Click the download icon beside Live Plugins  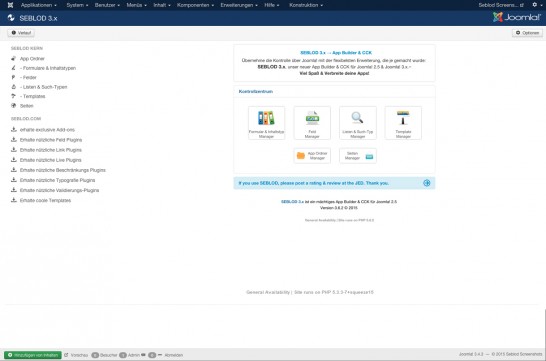click(14, 159)
